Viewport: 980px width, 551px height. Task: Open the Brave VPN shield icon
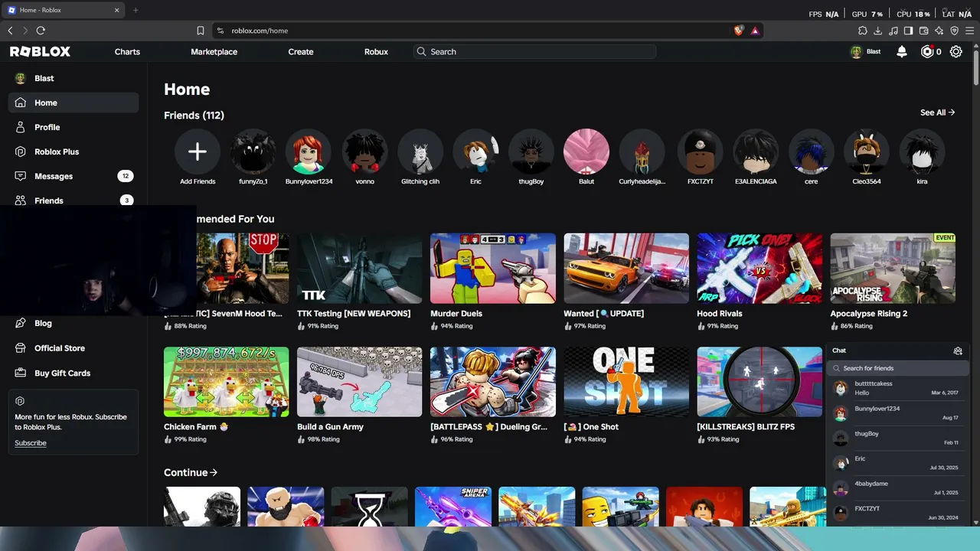pyautogui.click(x=955, y=31)
